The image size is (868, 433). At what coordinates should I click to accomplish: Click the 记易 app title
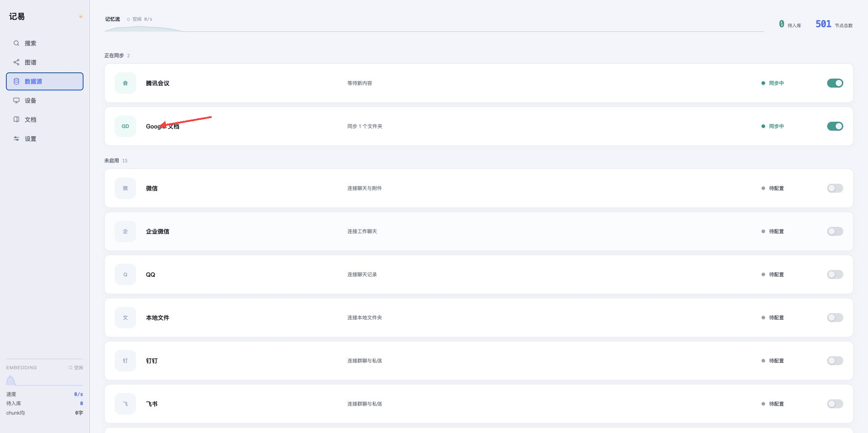tap(17, 17)
